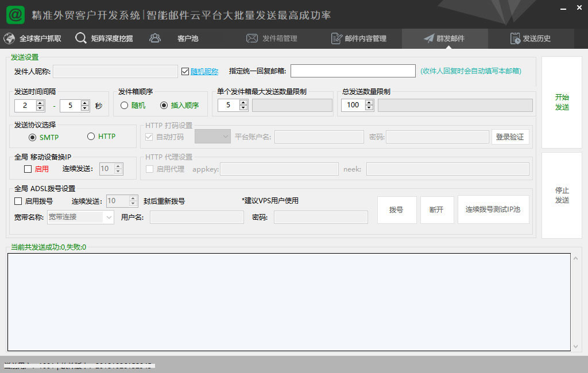
Task: Select the 随机 sender order radio button
Action: (124, 106)
